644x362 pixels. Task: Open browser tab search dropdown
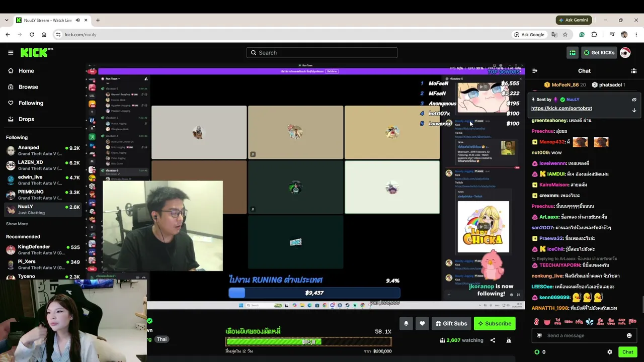7,20
